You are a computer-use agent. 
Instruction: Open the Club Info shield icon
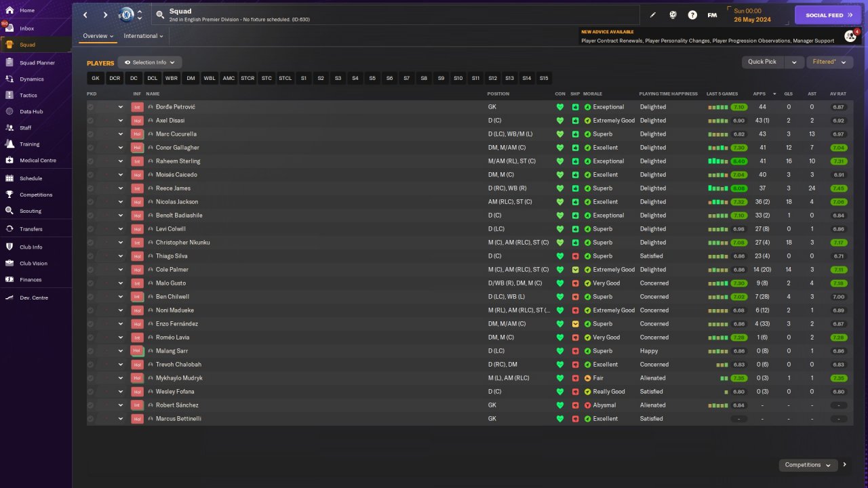pos(9,247)
